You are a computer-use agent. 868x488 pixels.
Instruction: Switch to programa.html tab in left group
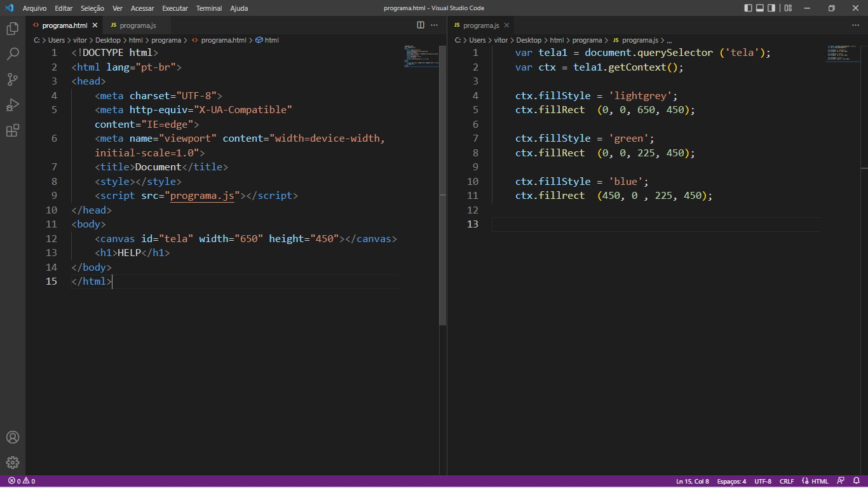[x=64, y=25]
